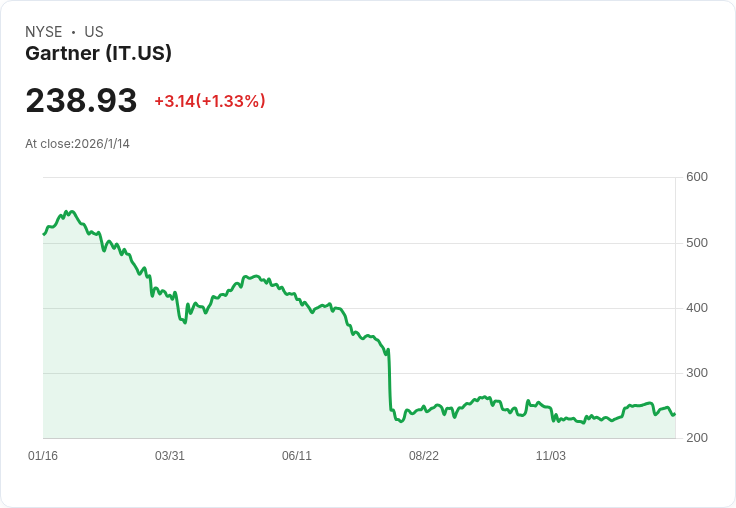This screenshot has width=736, height=508.
Task: Click the Gartner (IT.US) stock title
Action: click(98, 54)
